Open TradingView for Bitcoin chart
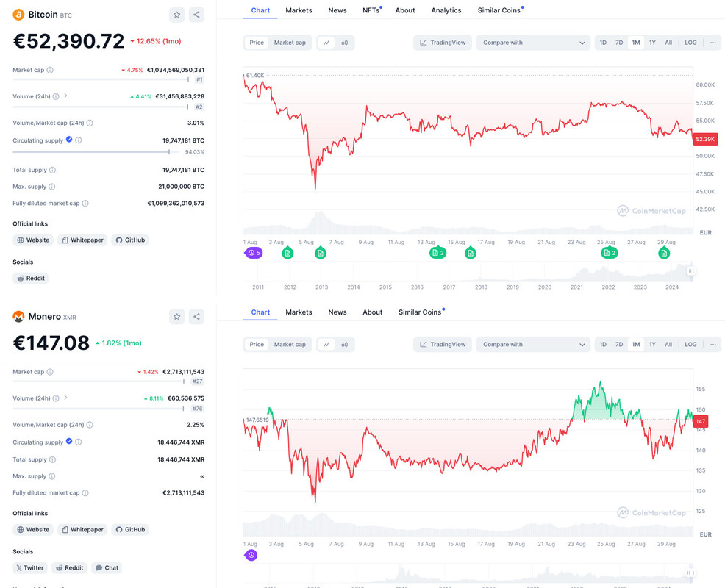Screen dimensions: 725x588 443,43
